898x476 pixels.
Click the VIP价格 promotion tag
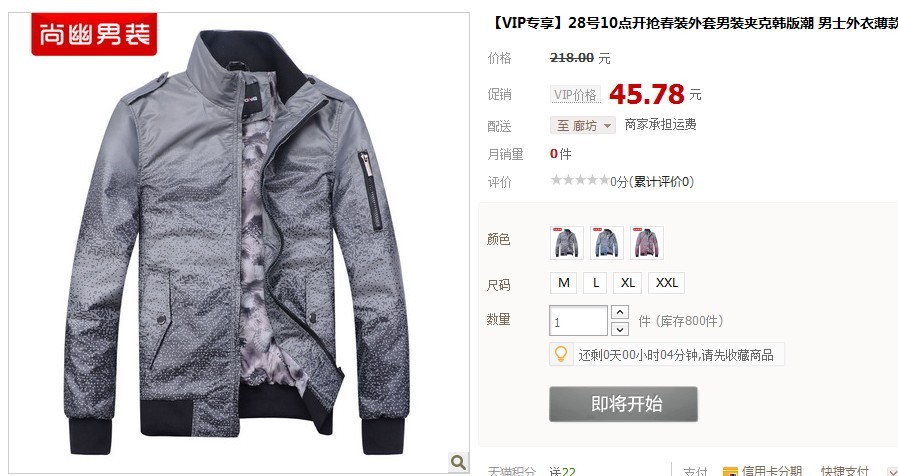point(576,95)
